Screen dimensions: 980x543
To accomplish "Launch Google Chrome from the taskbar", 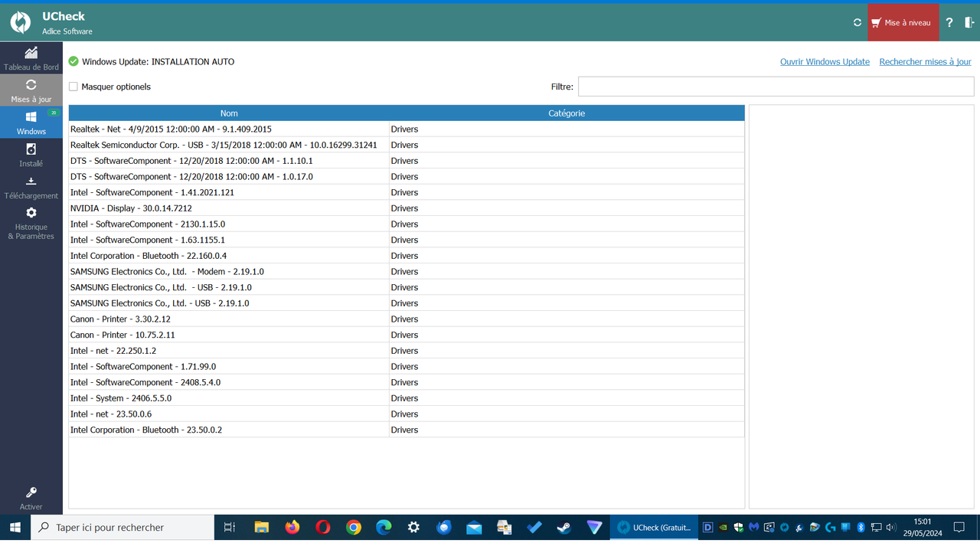I will coord(354,528).
